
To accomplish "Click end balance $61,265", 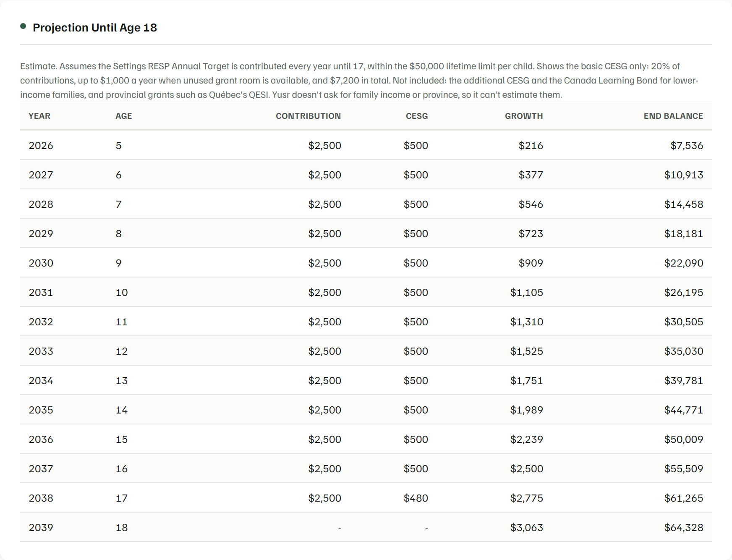I will click(x=684, y=498).
